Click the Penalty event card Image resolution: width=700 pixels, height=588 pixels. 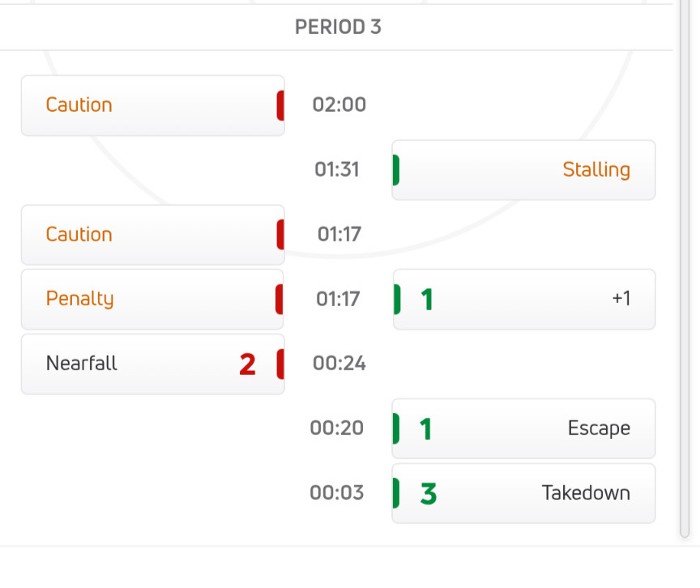coord(152,299)
